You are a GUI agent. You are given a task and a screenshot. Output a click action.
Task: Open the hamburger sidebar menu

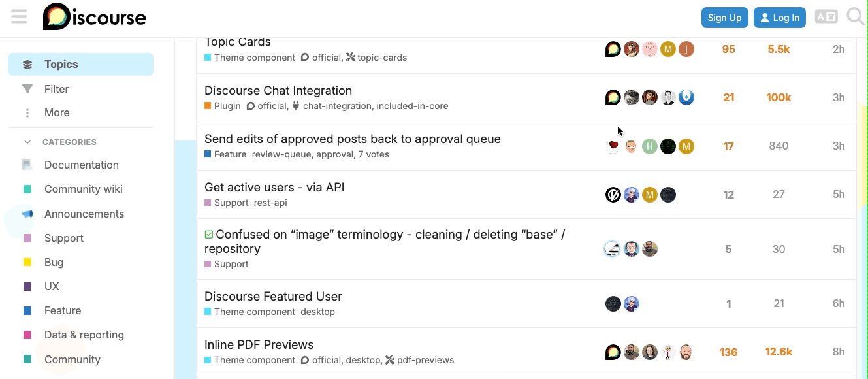[19, 17]
